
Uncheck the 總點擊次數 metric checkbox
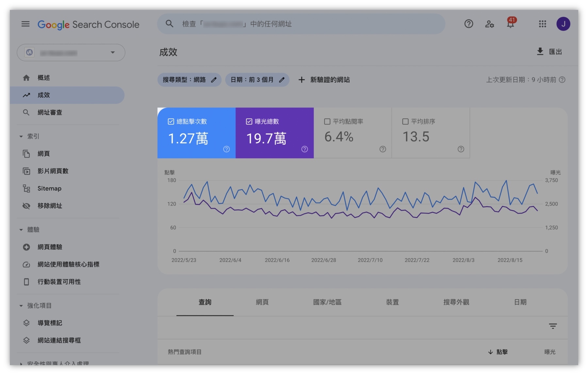pos(171,122)
